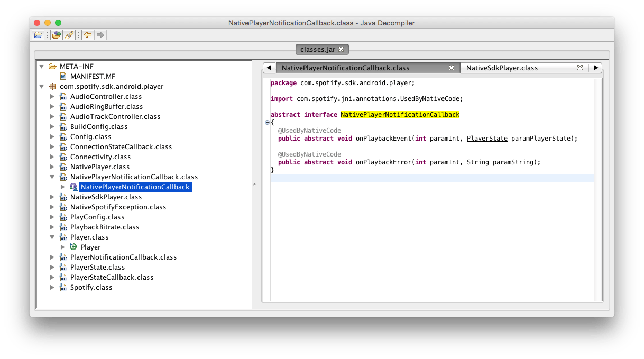Click the window's green zoom button
The image size is (644, 359).
point(58,23)
